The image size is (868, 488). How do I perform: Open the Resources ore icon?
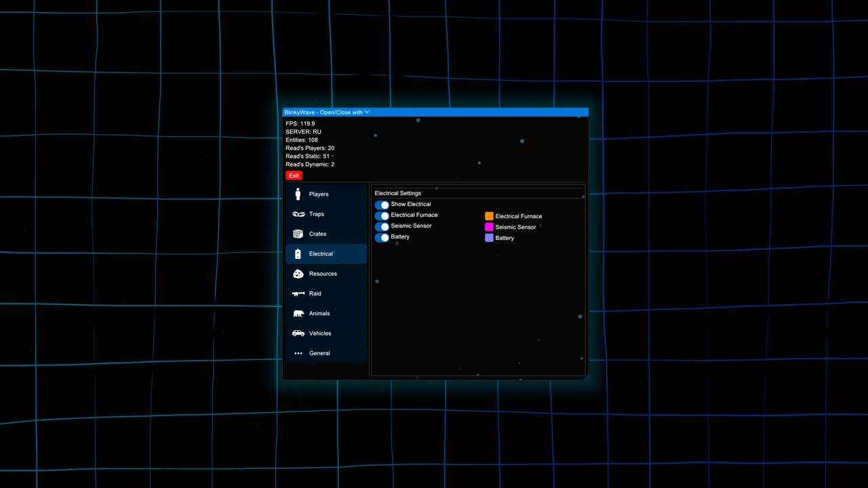point(298,274)
